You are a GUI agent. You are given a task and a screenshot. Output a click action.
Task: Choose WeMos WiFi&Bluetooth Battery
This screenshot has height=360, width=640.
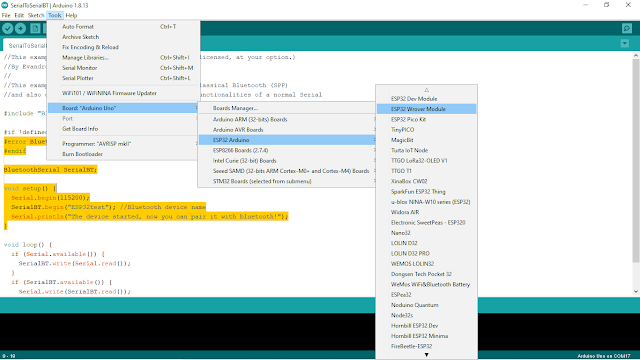(x=427, y=284)
